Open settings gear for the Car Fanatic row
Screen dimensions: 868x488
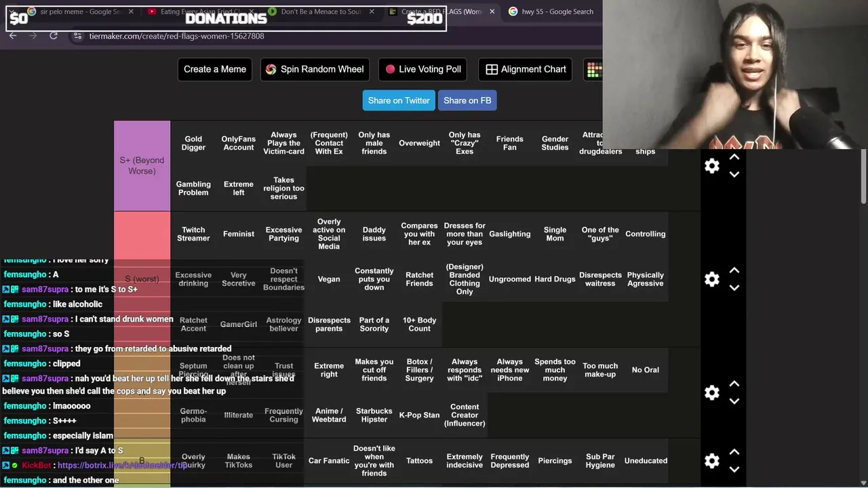(x=711, y=461)
